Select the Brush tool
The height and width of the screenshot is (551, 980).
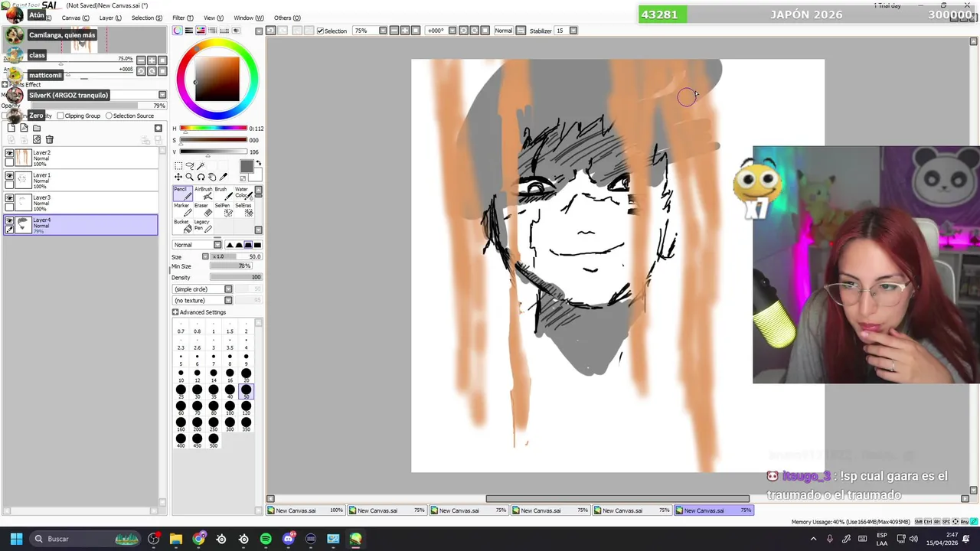click(222, 194)
